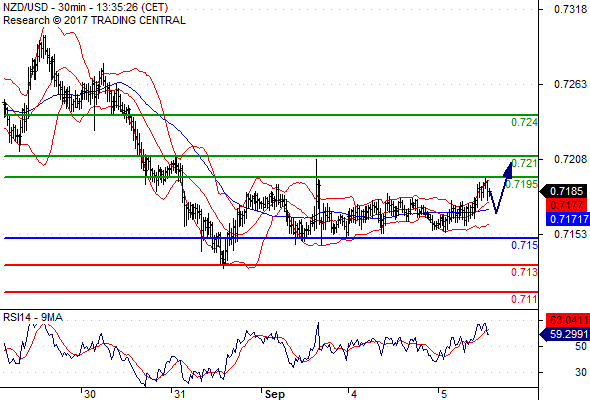Click the navy 59.2991 RSI value tag

tap(565, 334)
